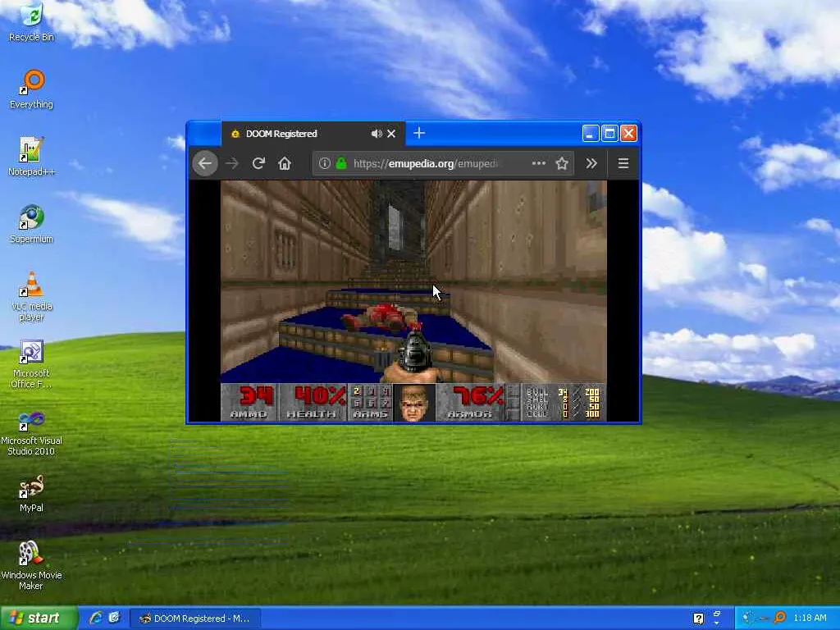Click the Everything tray icon near clock
840x630 pixels.
click(780, 618)
